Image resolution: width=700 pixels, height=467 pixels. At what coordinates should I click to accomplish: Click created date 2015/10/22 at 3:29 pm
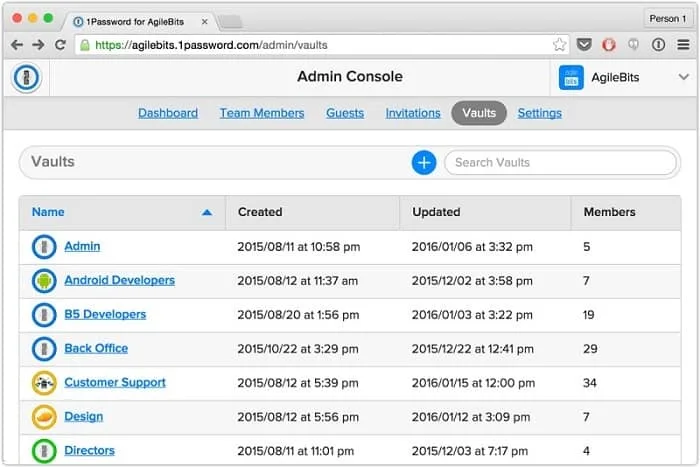(298, 349)
